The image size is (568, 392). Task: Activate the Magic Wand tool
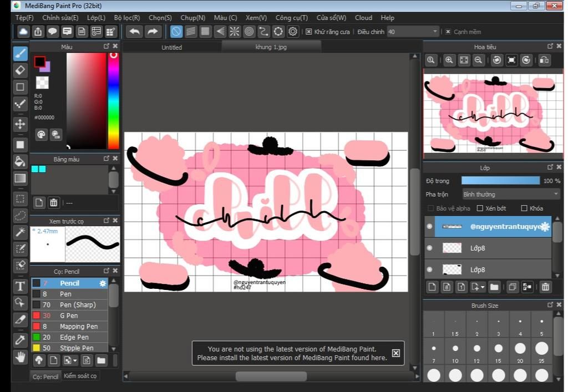(21, 232)
